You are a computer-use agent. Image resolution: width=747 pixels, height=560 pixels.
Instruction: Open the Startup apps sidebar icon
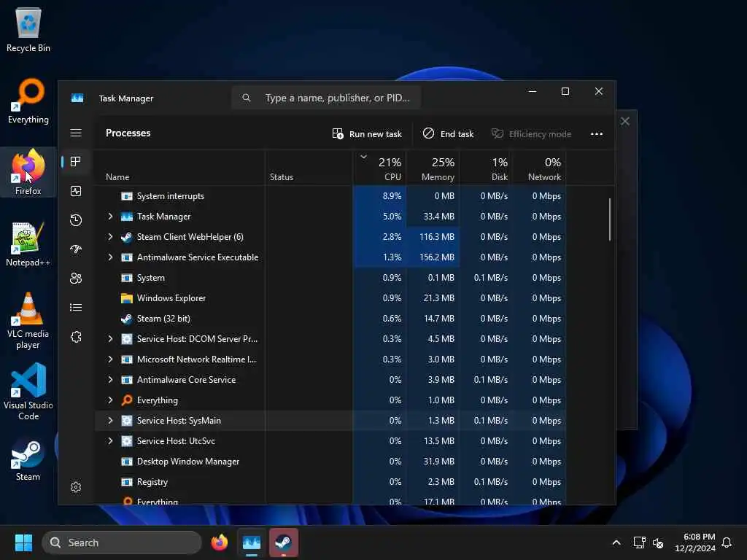click(x=76, y=249)
